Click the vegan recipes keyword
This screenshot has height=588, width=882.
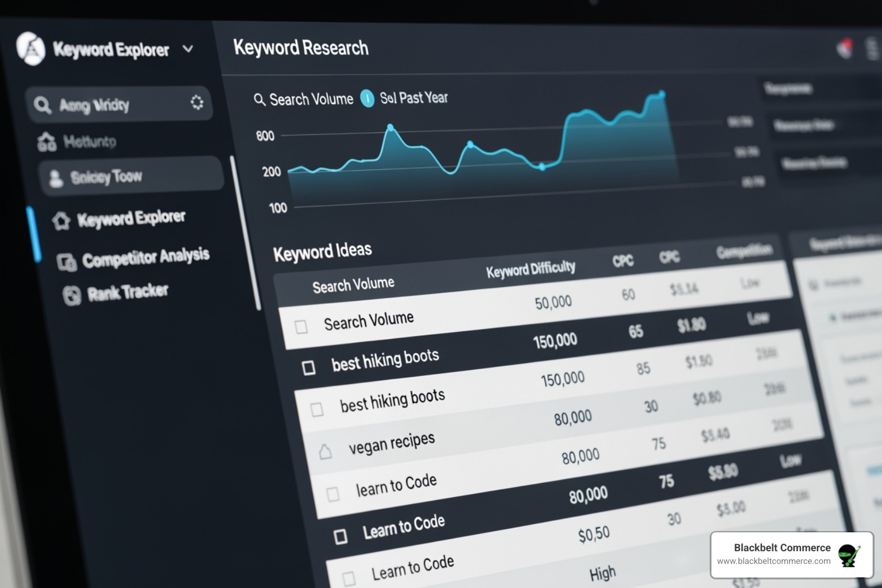click(392, 443)
